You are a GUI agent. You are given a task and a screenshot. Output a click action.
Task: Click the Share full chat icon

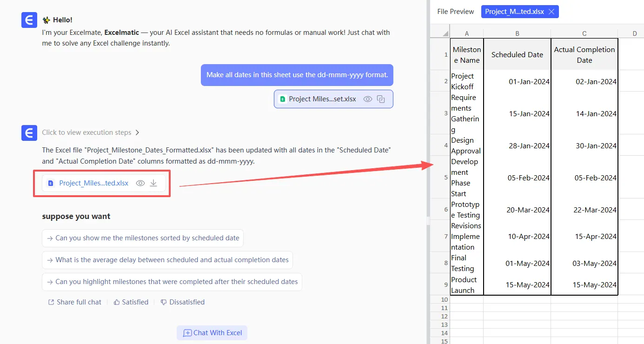click(51, 302)
